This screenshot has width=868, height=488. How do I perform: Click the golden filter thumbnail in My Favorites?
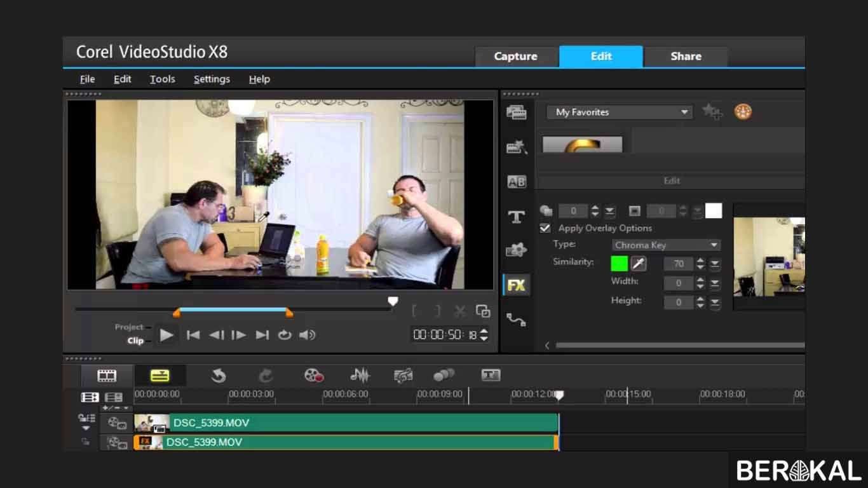click(582, 145)
